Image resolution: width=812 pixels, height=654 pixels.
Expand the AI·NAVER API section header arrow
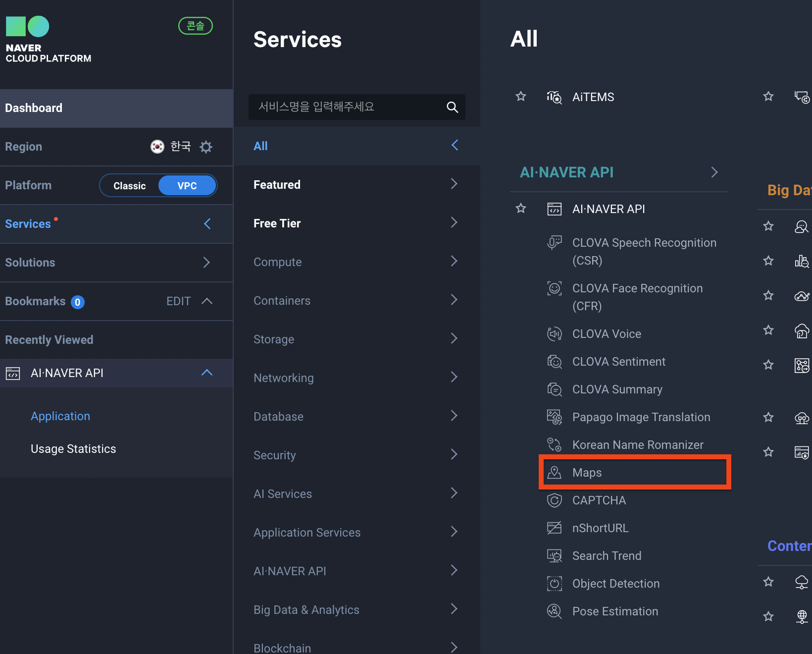click(x=714, y=172)
